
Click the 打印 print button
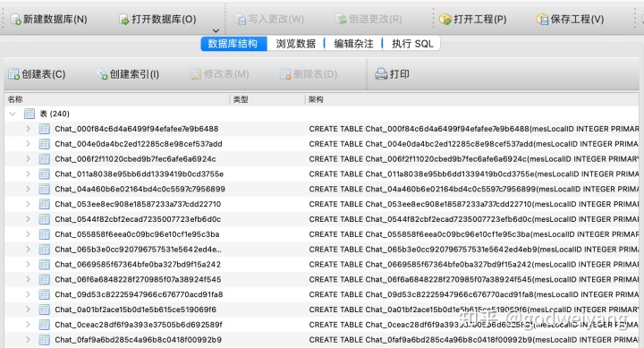coord(393,74)
